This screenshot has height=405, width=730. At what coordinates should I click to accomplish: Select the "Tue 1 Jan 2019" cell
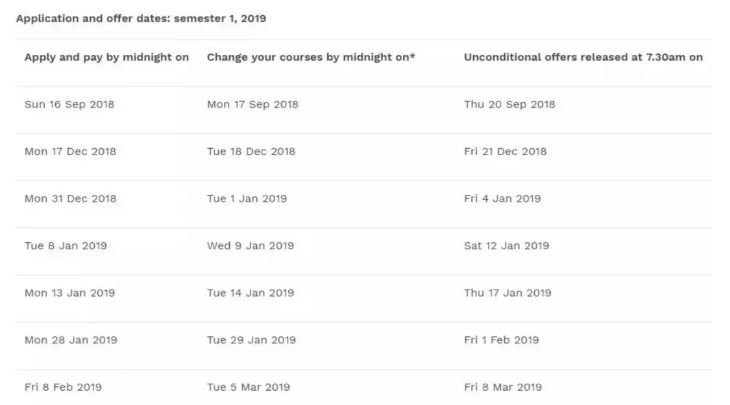(x=247, y=199)
